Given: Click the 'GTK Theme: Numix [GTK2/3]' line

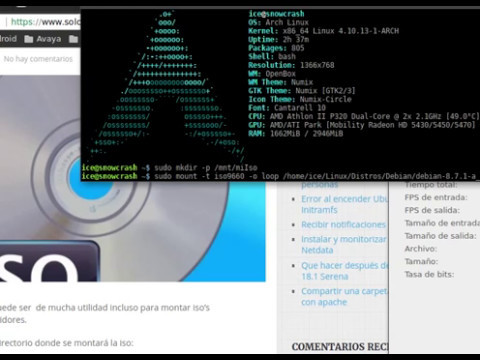Looking at the screenshot, I should pos(302,91).
